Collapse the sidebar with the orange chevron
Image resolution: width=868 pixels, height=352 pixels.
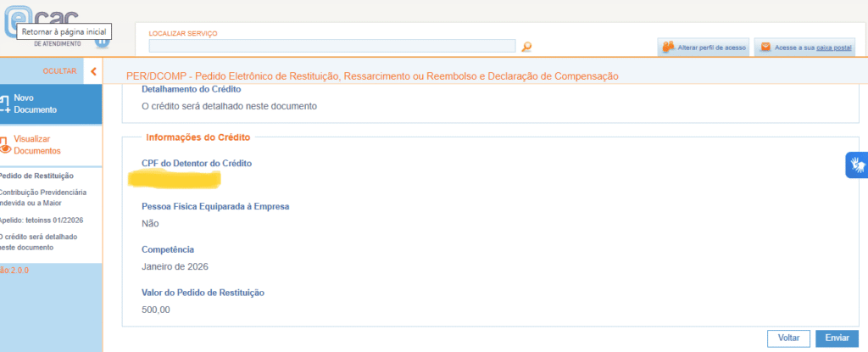[93, 71]
